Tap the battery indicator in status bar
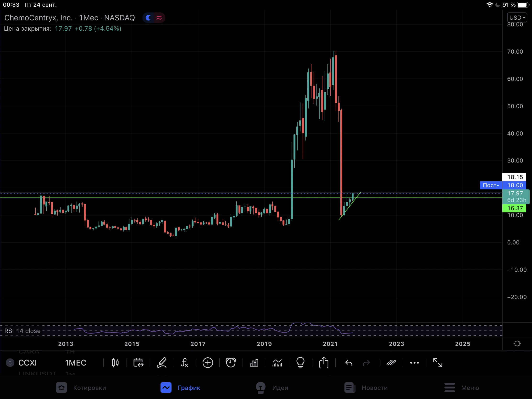Screen dimensions: 532x399 point(523,5)
